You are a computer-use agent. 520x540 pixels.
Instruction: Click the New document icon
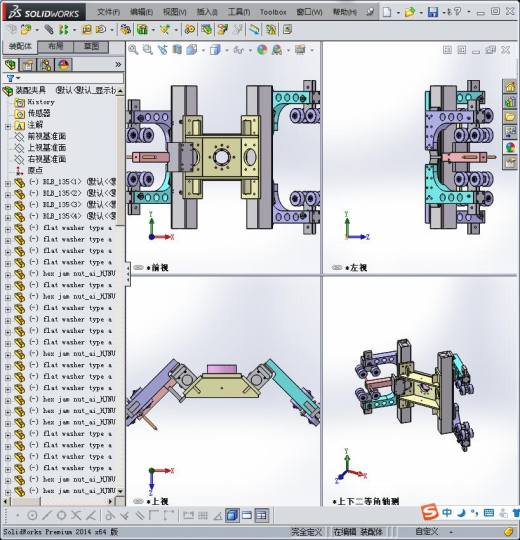coord(387,12)
